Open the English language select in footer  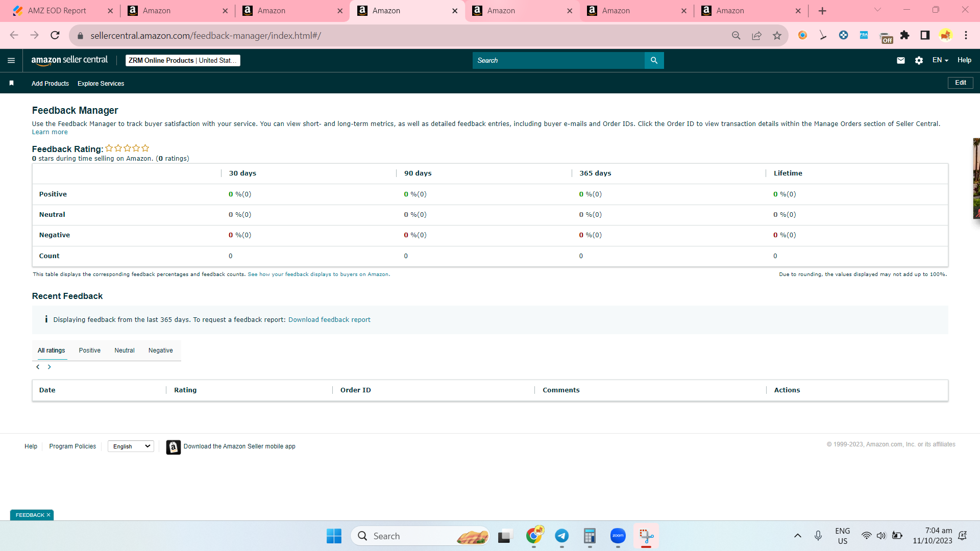131,446
